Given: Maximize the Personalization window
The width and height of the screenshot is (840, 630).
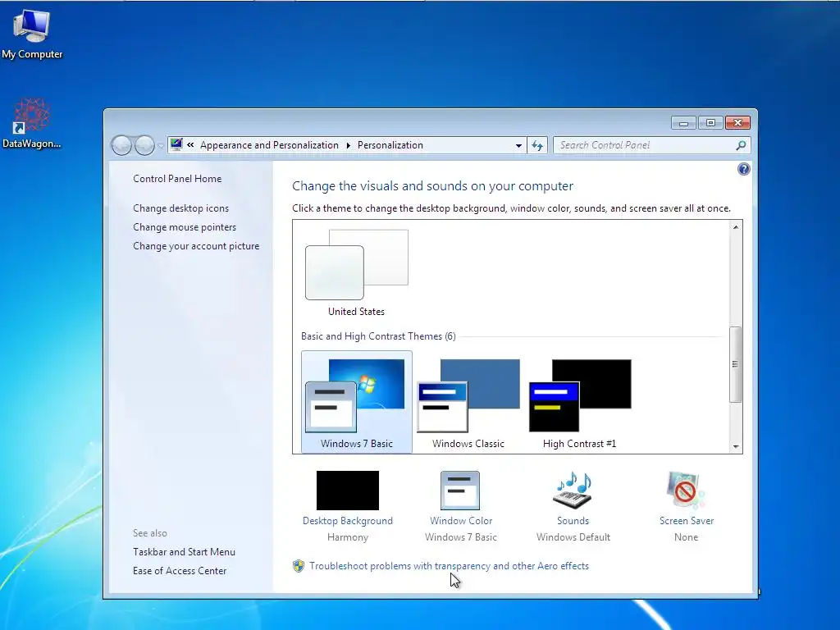Looking at the screenshot, I should tap(710, 123).
